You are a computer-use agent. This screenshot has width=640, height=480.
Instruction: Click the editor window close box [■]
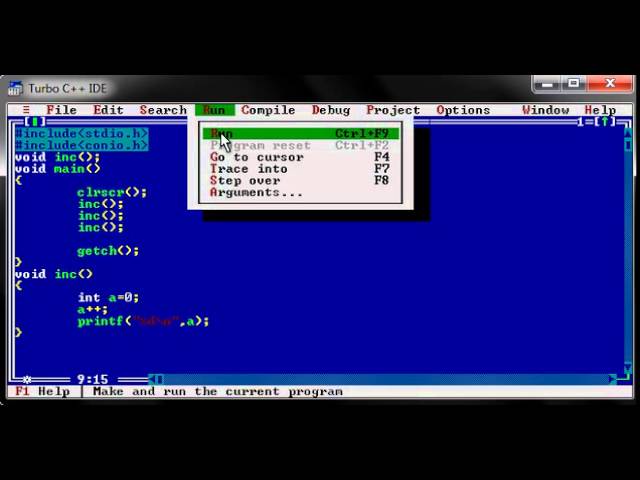pyautogui.click(x=35, y=122)
